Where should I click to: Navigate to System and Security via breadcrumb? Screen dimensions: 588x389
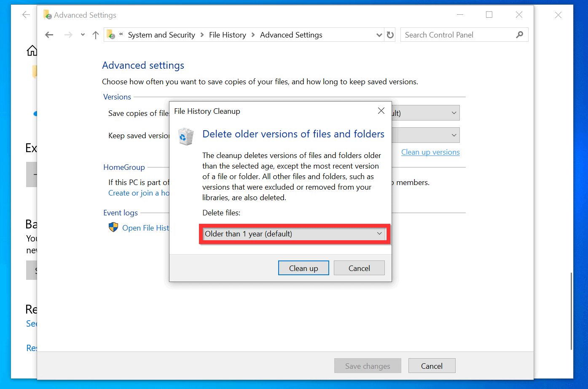[x=161, y=35]
